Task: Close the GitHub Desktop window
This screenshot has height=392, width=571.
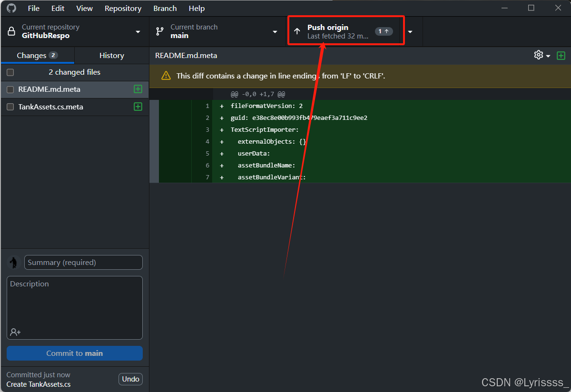Action: pos(557,8)
